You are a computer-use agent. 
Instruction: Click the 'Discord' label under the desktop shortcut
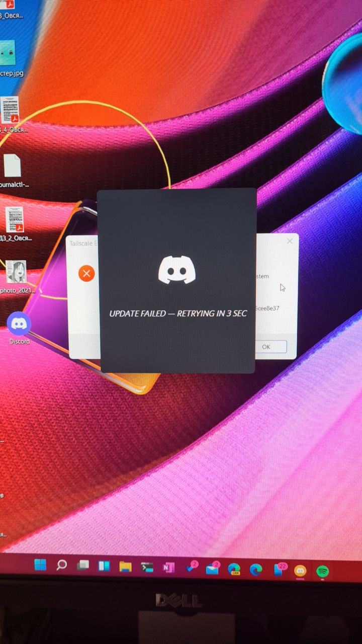tap(19, 341)
